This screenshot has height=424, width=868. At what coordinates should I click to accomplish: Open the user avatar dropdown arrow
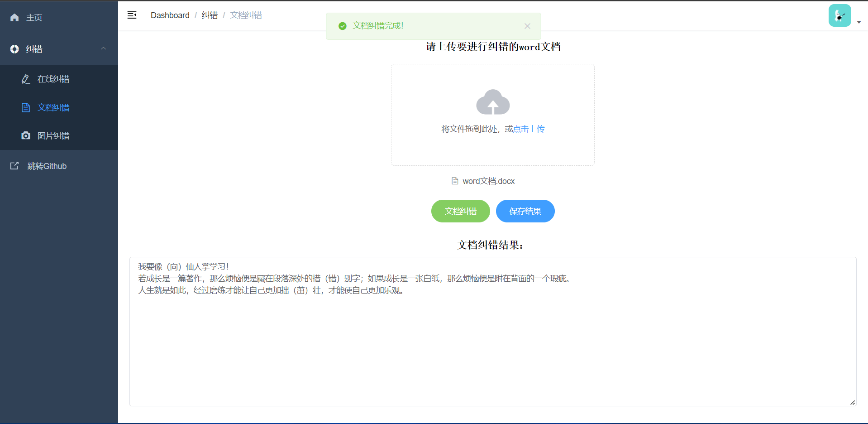pos(858,22)
